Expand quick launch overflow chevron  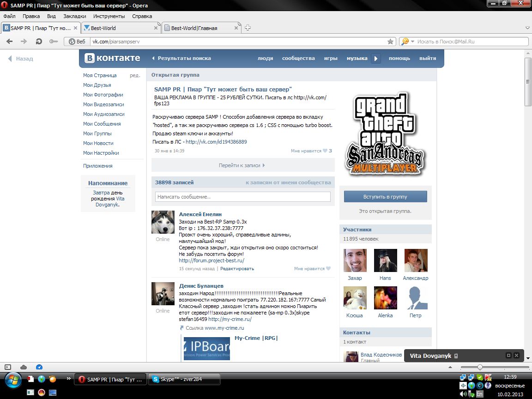pyautogui.click(x=68, y=378)
